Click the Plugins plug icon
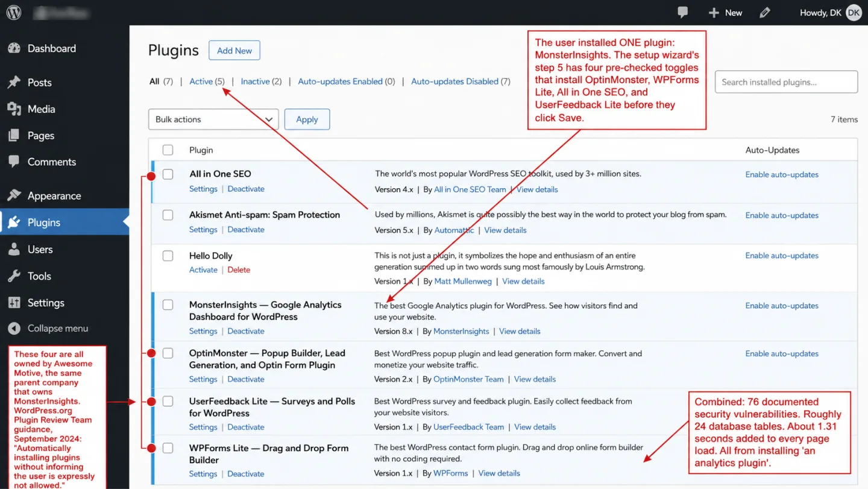The image size is (868, 489). coord(14,222)
